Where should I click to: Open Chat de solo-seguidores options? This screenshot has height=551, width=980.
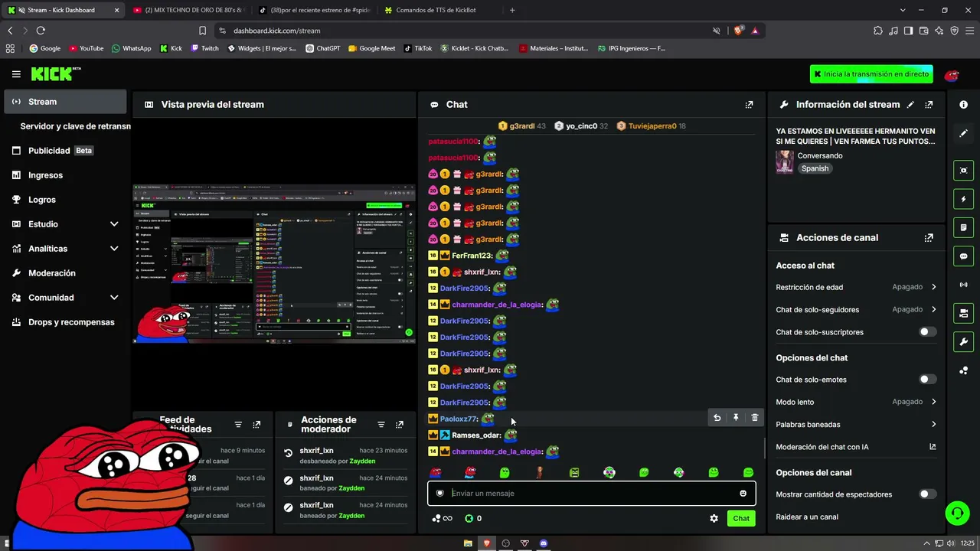tap(856, 310)
